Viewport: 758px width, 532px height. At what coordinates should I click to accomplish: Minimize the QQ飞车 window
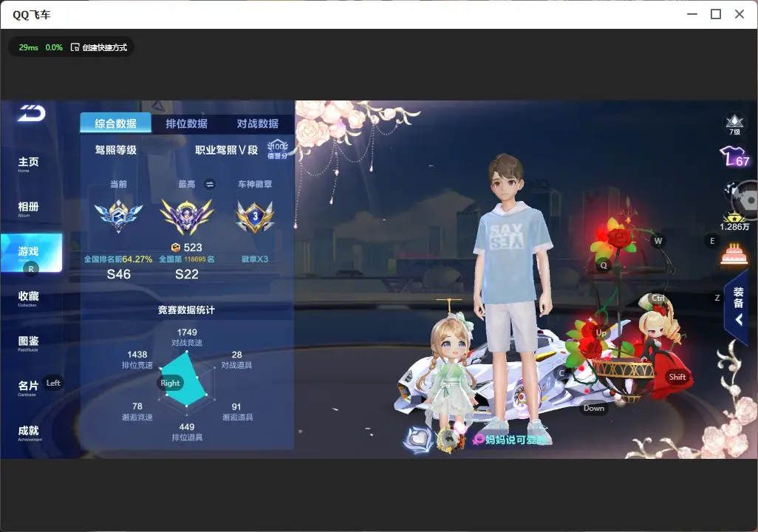coord(692,15)
